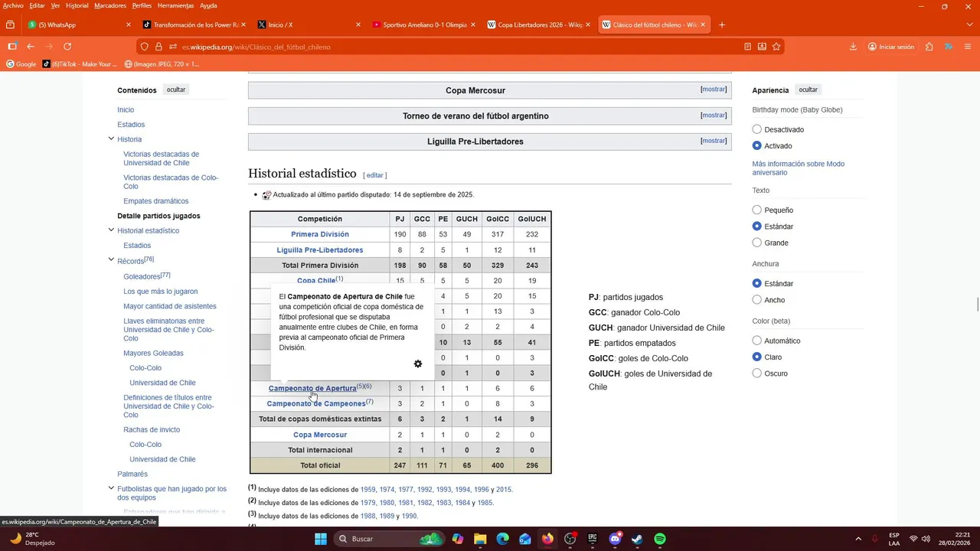Image resolution: width=980 pixels, height=551 pixels.
Task: Collapse Futbolistas que han jugado section
Action: point(111,488)
